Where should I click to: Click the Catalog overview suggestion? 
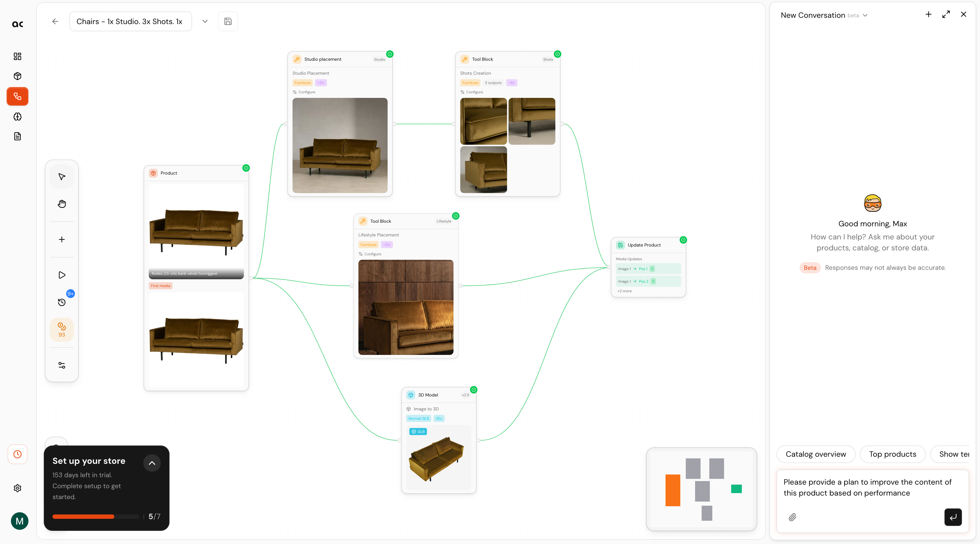pyautogui.click(x=816, y=454)
